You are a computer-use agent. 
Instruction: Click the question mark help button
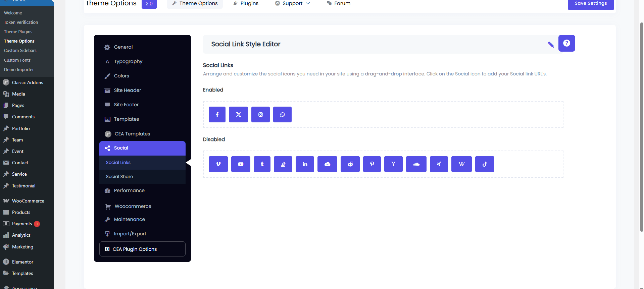coord(566,43)
